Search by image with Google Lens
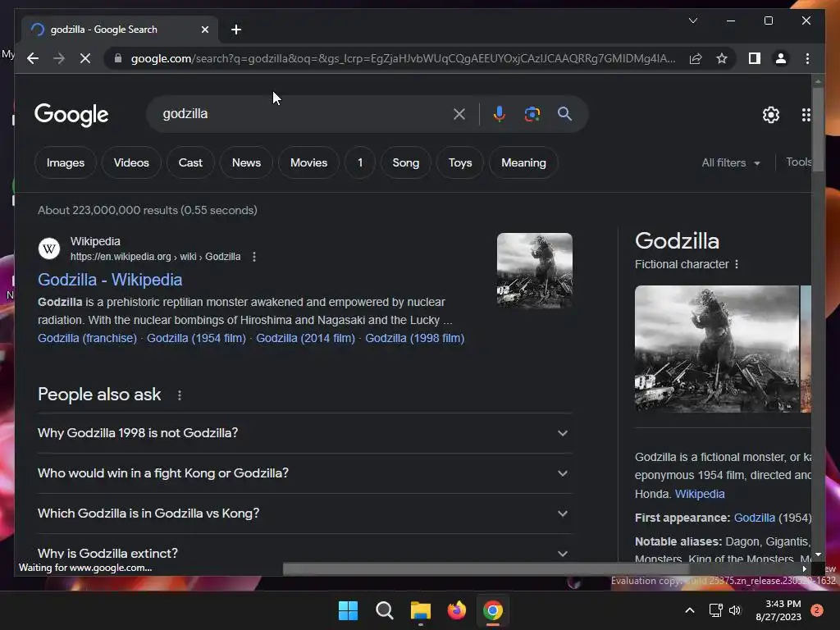Screen dimensions: 840x630 (532, 114)
